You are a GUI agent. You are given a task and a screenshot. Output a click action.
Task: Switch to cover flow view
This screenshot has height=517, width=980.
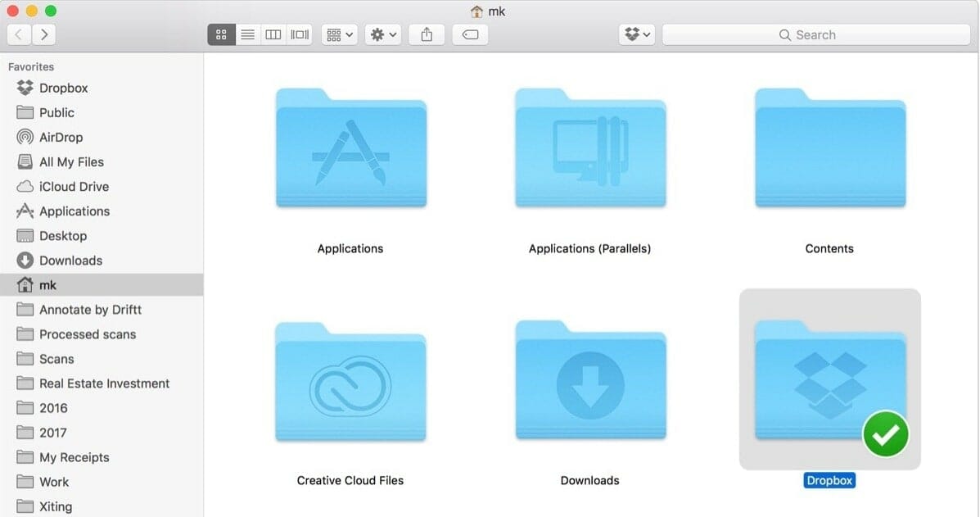(300, 34)
